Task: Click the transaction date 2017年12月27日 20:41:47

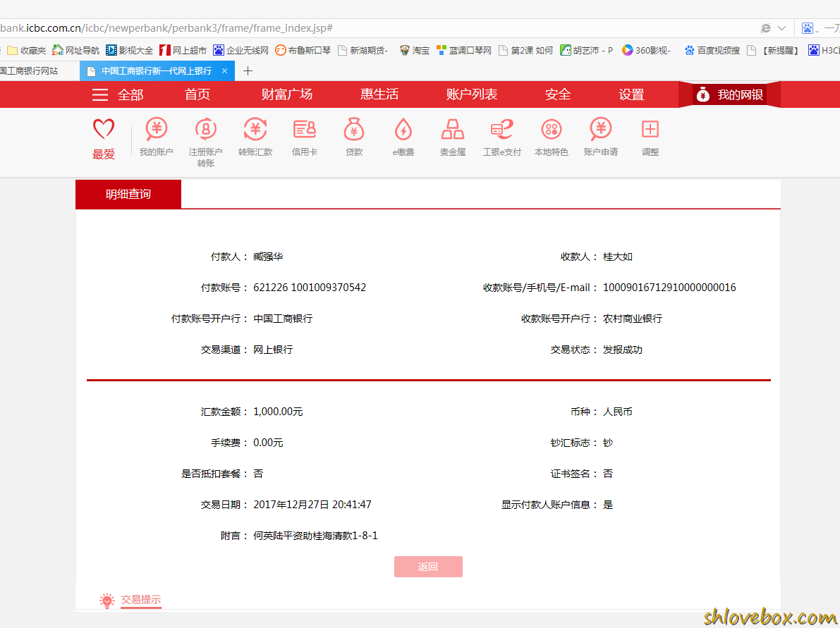Action: [x=312, y=505]
